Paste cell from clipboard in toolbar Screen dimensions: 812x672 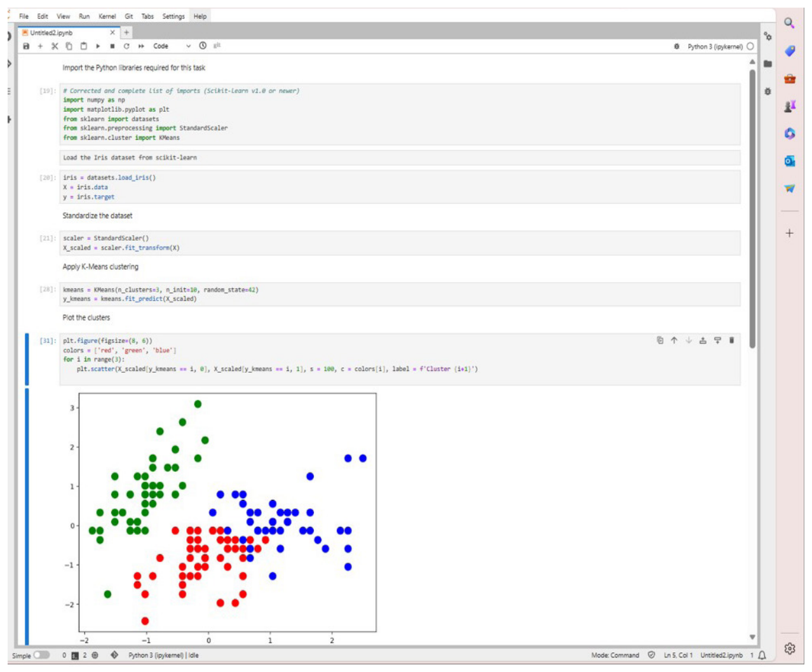pyautogui.click(x=83, y=46)
